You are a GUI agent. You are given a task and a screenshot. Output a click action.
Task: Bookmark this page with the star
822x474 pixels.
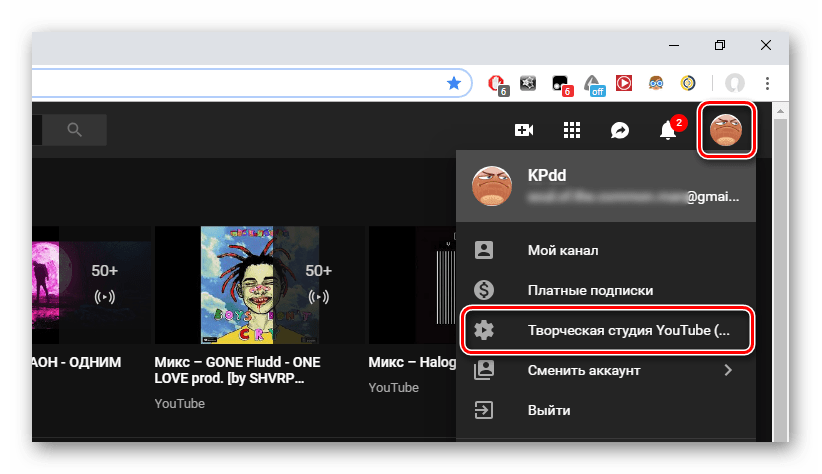pos(453,84)
